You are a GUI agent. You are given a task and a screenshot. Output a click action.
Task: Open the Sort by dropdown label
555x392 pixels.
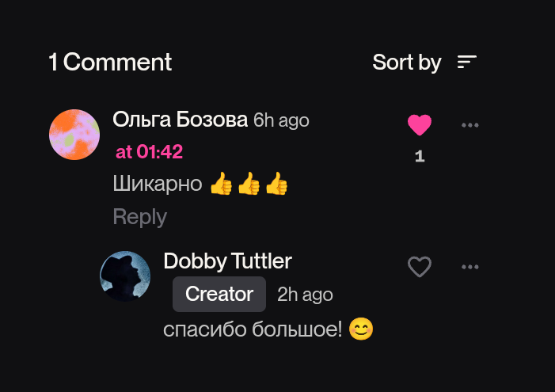(406, 62)
